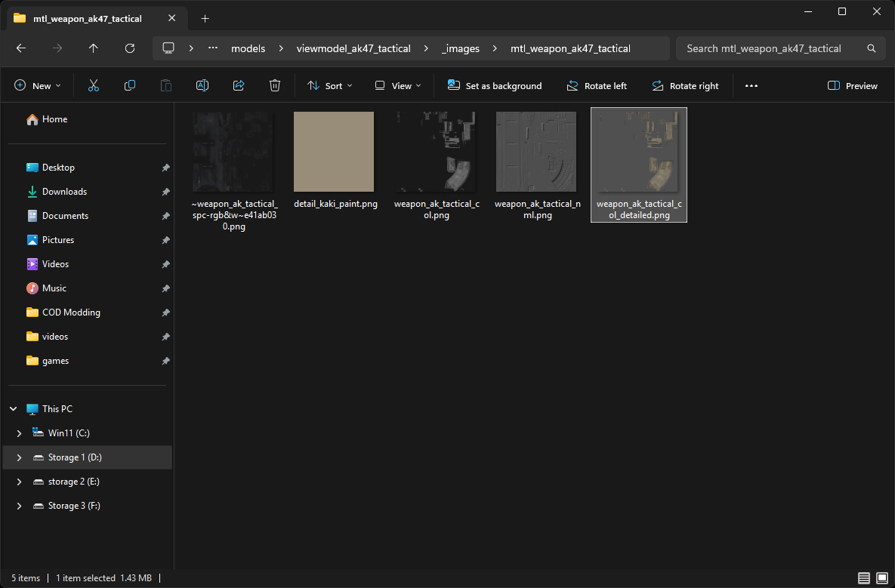Close the mtl_weapon_ak47_tactical tab

pyautogui.click(x=171, y=18)
